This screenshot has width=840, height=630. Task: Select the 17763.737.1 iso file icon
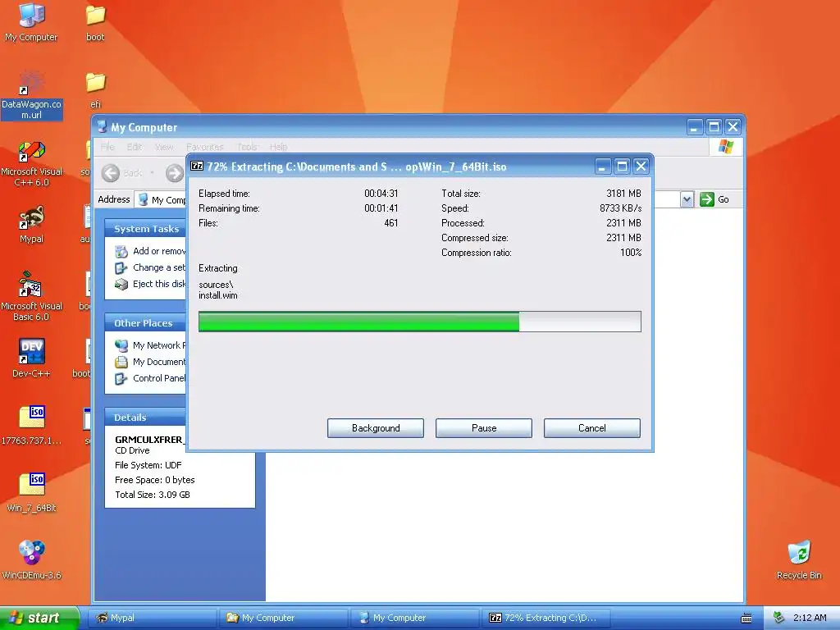click(32, 426)
